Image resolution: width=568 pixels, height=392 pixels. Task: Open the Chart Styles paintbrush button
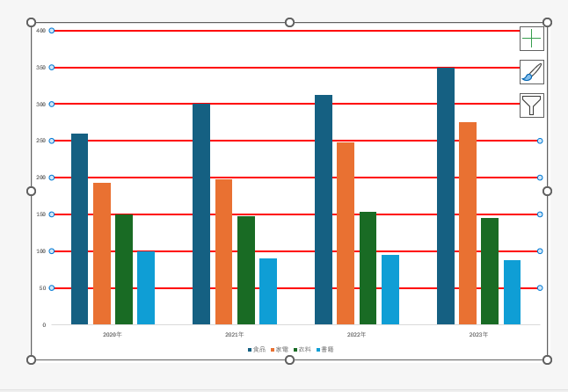(532, 72)
